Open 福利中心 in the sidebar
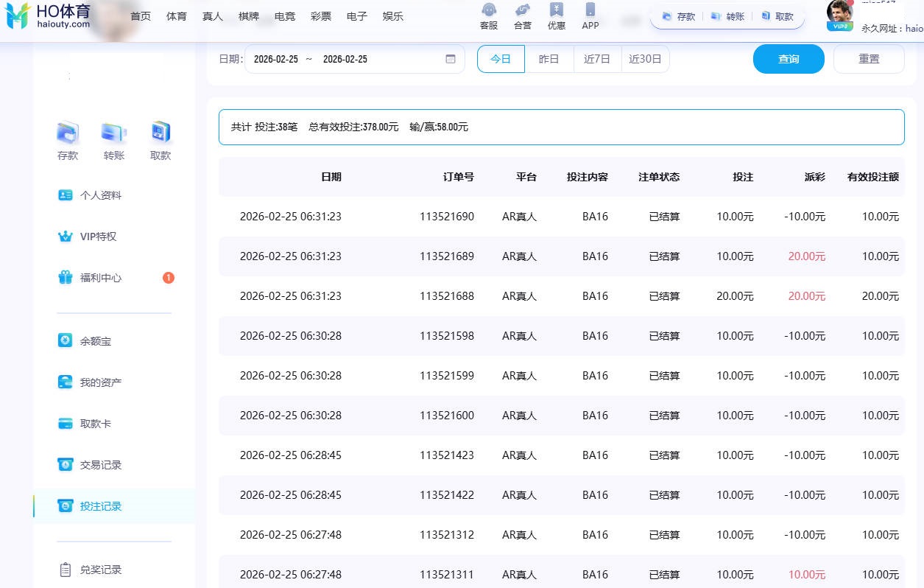The height and width of the screenshot is (588, 924). [x=100, y=278]
